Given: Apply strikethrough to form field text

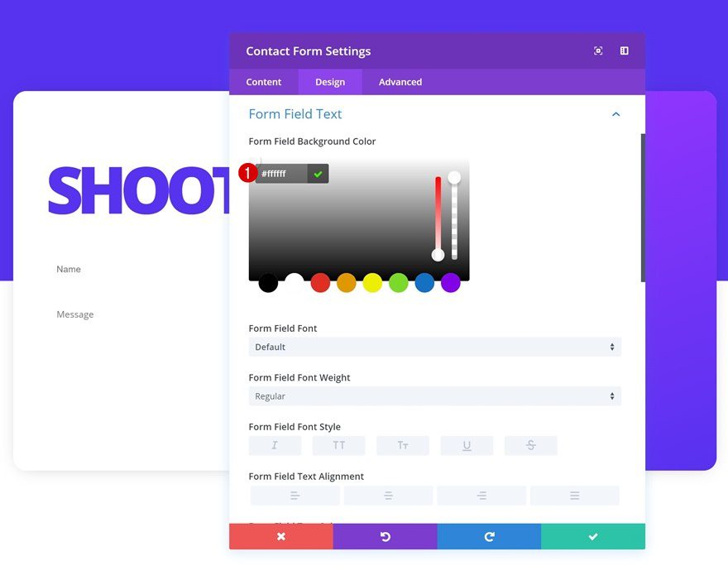Looking at the screenshot, I should click(x=530, y=445).
